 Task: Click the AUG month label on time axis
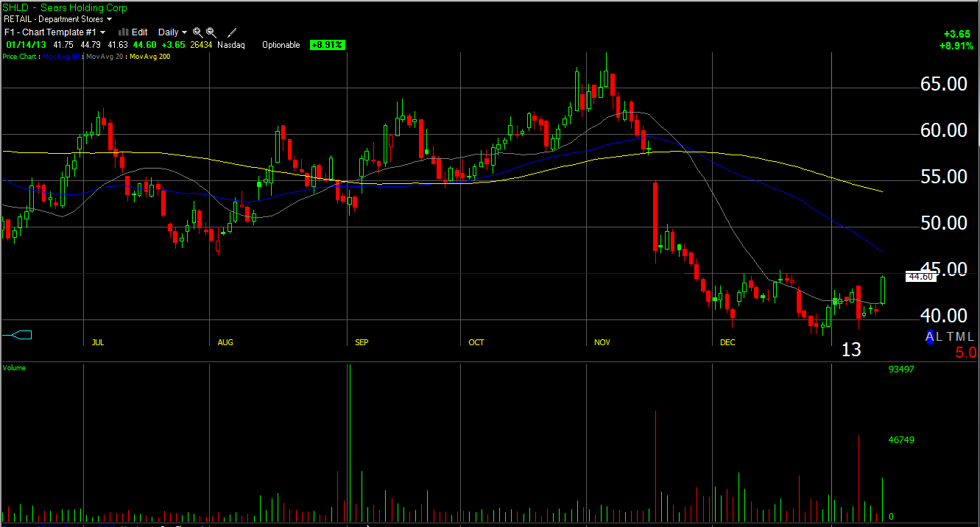pyautogui.click(x=225, y=342)
